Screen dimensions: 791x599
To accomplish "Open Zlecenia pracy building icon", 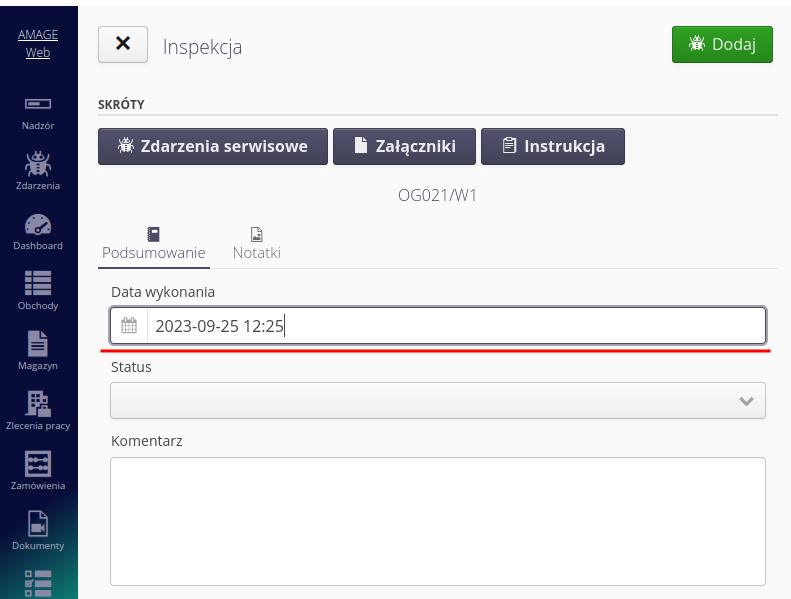I will [x=38, y=410].
